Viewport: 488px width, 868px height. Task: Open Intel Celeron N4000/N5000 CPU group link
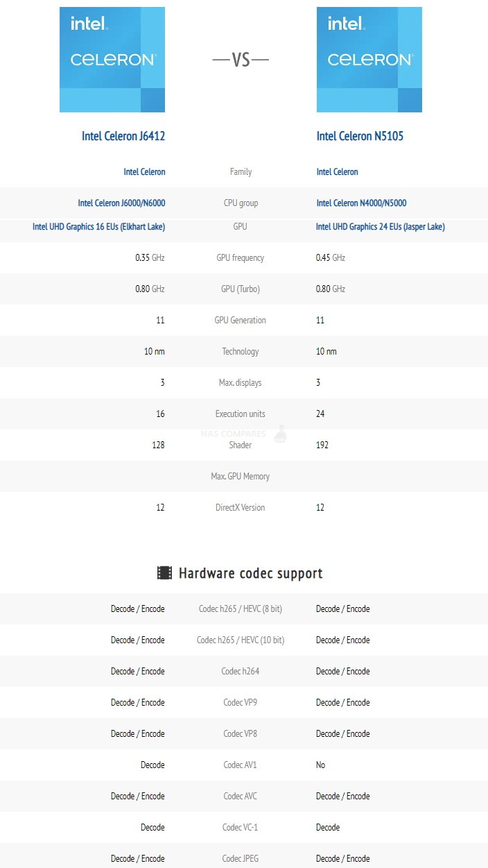(x=362, y=203)
